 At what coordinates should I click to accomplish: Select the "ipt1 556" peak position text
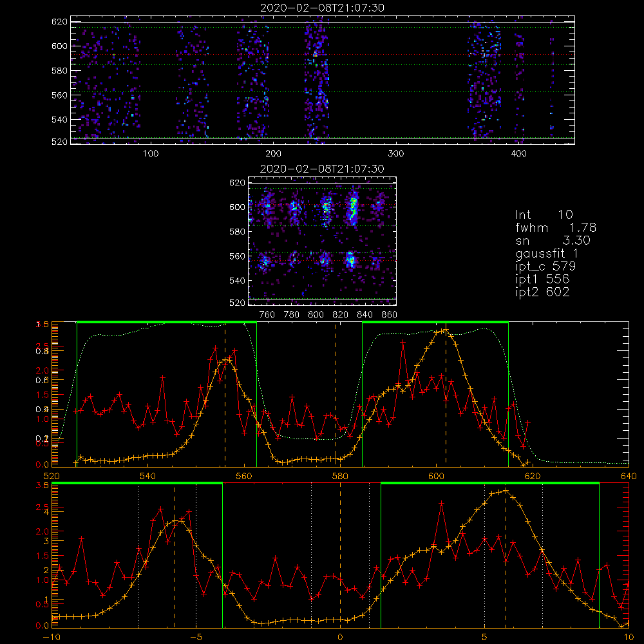point(542,279)
